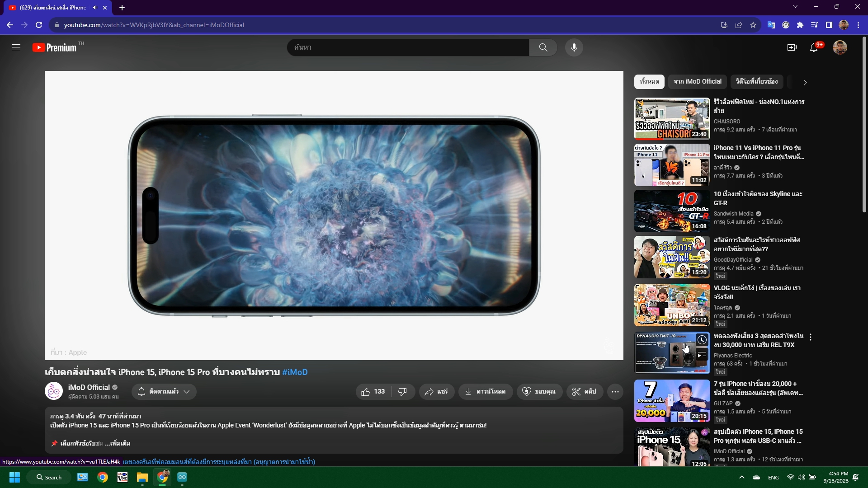Select the จาก iMoD Official chip
This screenshot has height=488, width=868.
point(698,81)
